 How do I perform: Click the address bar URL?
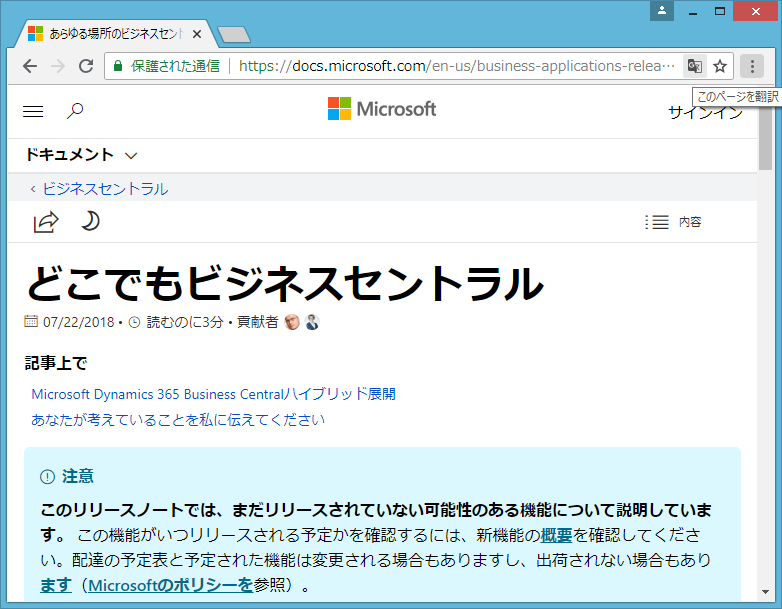(456, 66)
